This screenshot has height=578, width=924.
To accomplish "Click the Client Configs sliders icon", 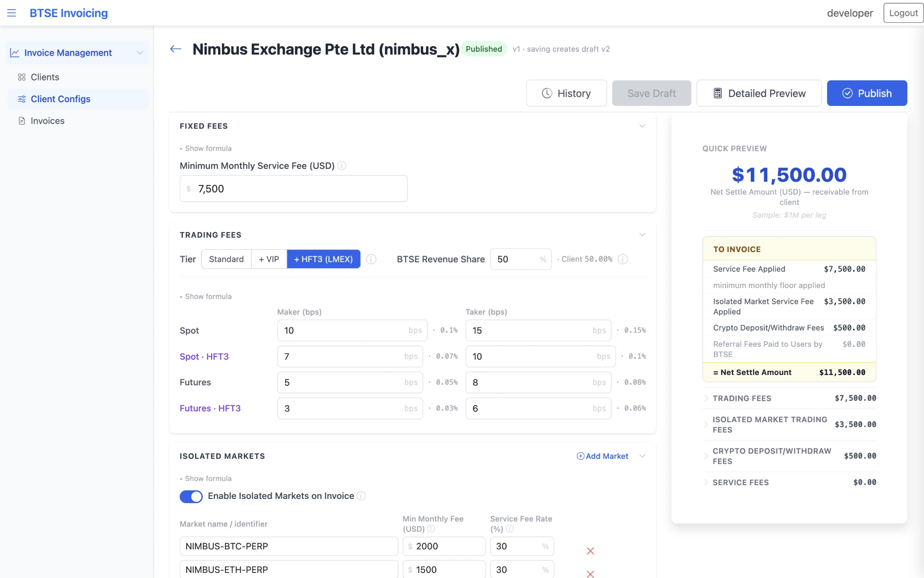I will pos(22,99).
